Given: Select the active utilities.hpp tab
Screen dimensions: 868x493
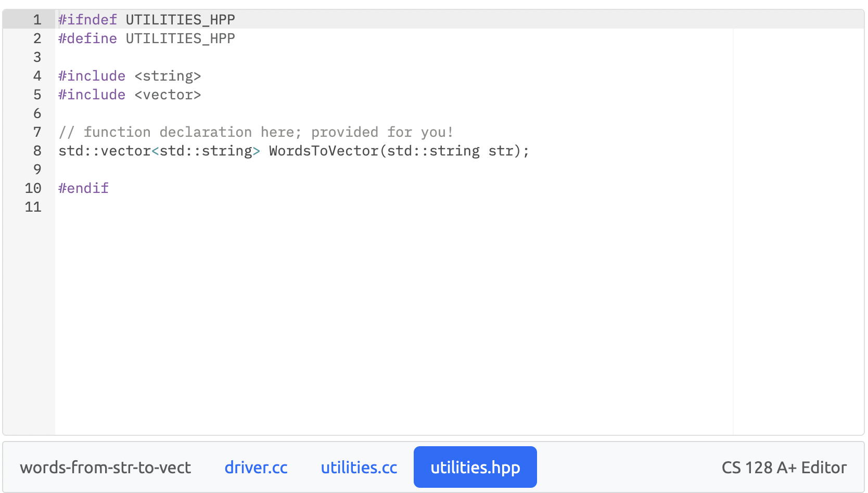Looking at the screenshot, I should 475,467.
